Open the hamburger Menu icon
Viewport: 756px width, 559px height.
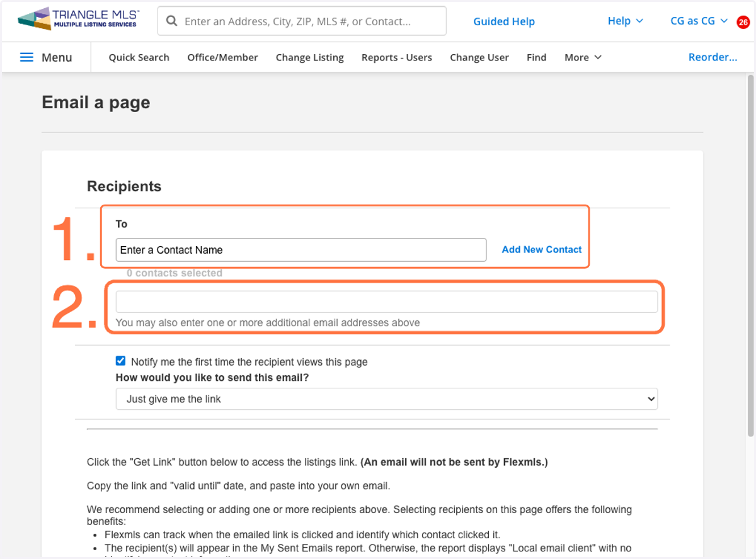point(26,57)
